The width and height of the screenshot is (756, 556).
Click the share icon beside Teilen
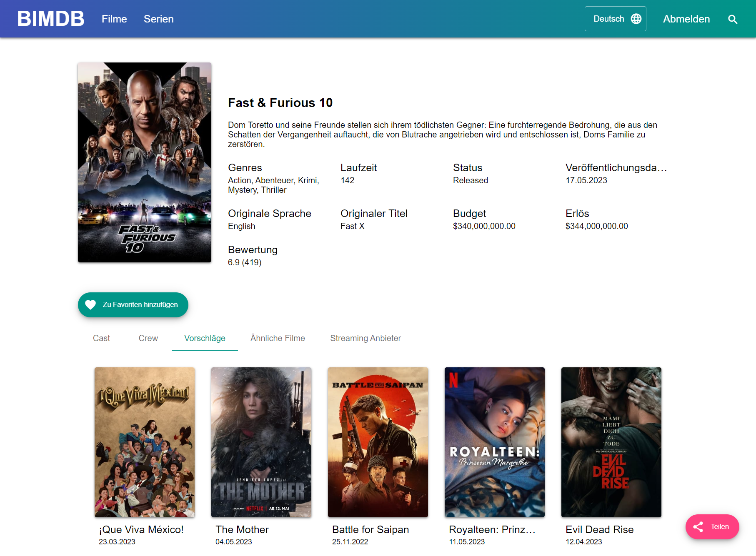(x=698, y=527)
